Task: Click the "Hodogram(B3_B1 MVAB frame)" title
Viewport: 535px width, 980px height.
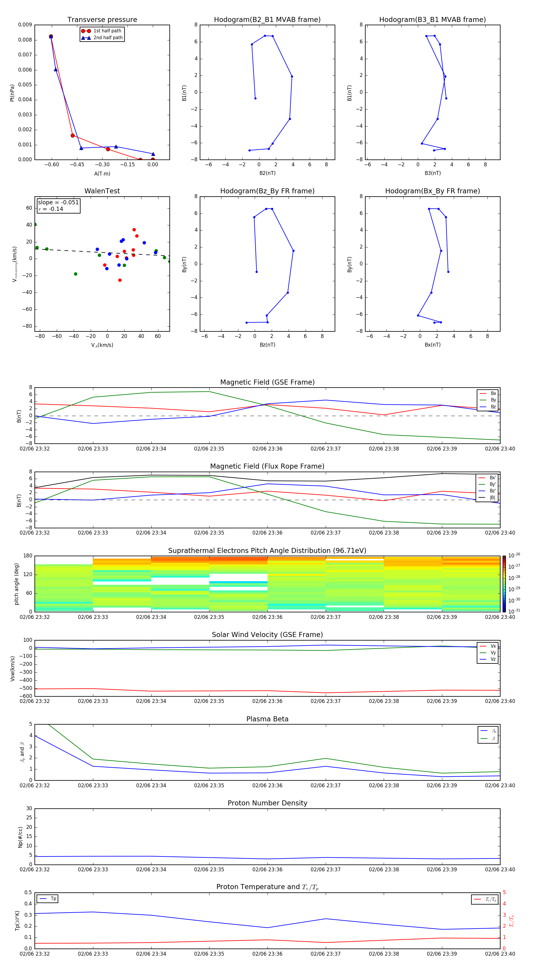Action: 432,20
